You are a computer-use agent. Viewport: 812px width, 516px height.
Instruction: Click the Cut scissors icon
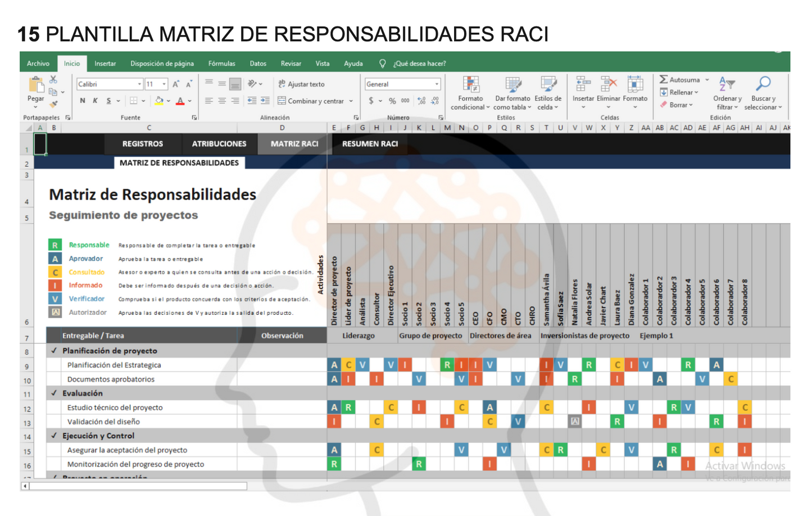[53, 80]
